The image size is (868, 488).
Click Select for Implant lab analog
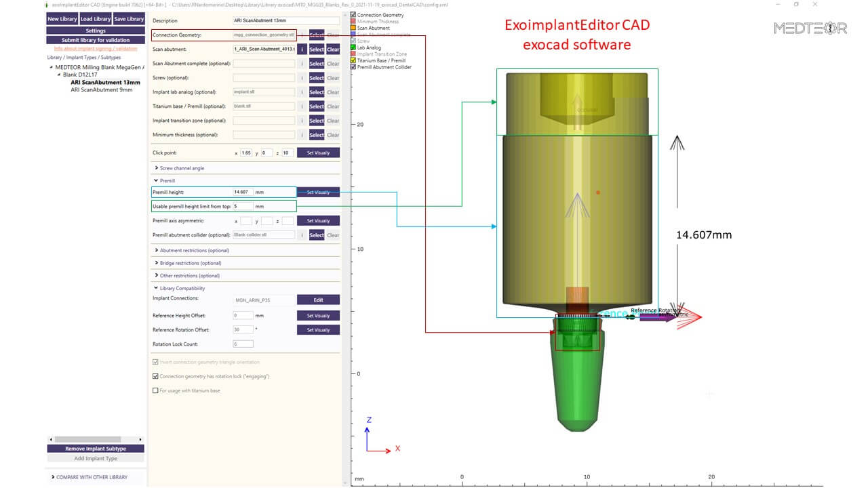317,92
